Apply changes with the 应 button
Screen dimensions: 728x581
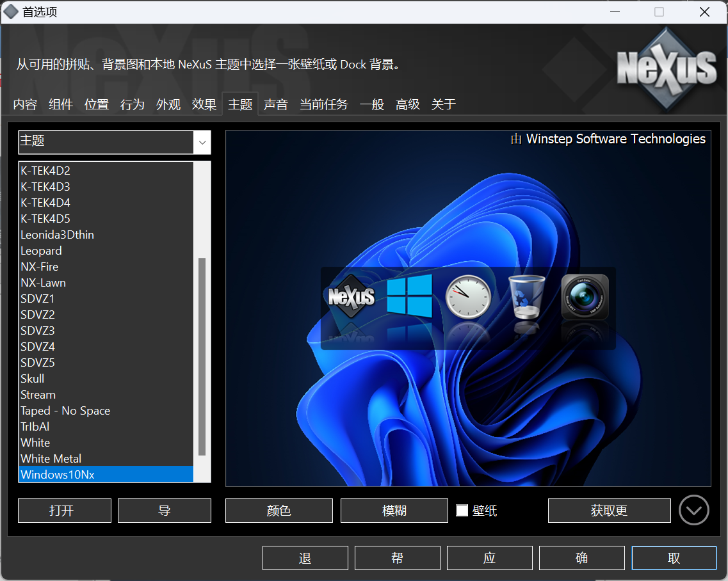pos(489,557)
